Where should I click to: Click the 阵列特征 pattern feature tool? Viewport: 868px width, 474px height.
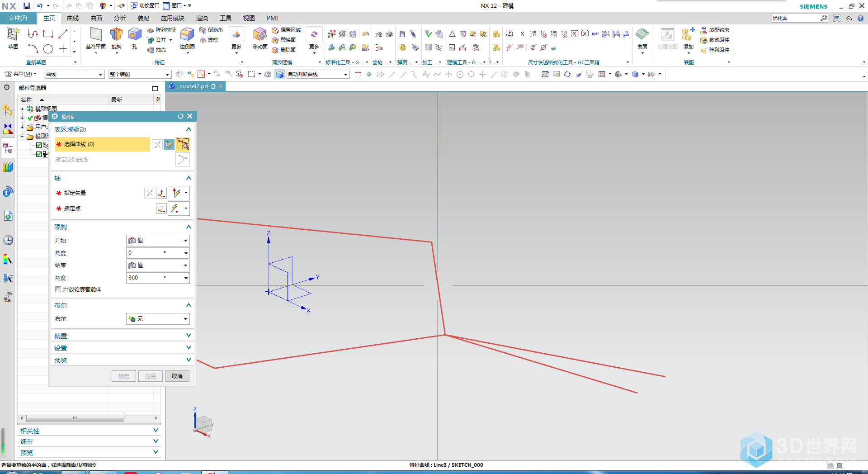tap(161, 30)
